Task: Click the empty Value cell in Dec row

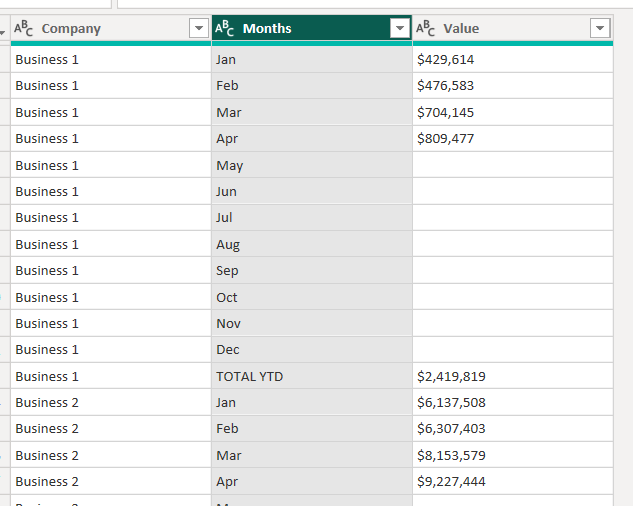Action: pyautogui.click(x=513, y=350)
